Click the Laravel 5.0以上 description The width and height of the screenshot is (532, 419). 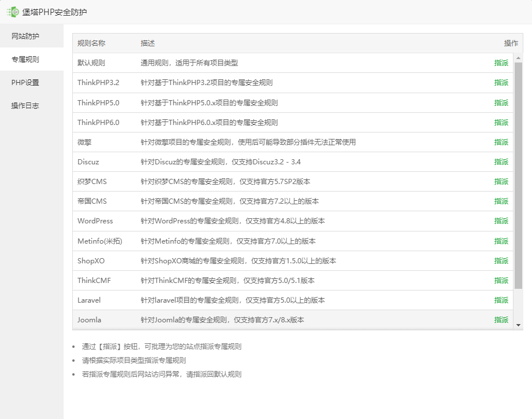click(232, 300)
